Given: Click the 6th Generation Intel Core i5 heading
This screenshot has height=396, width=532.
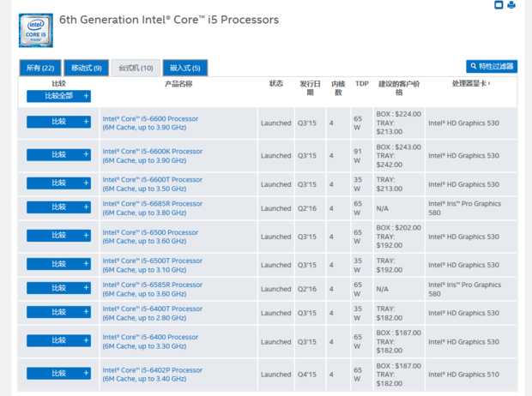Looking at the screenshot, I should 169,20.
